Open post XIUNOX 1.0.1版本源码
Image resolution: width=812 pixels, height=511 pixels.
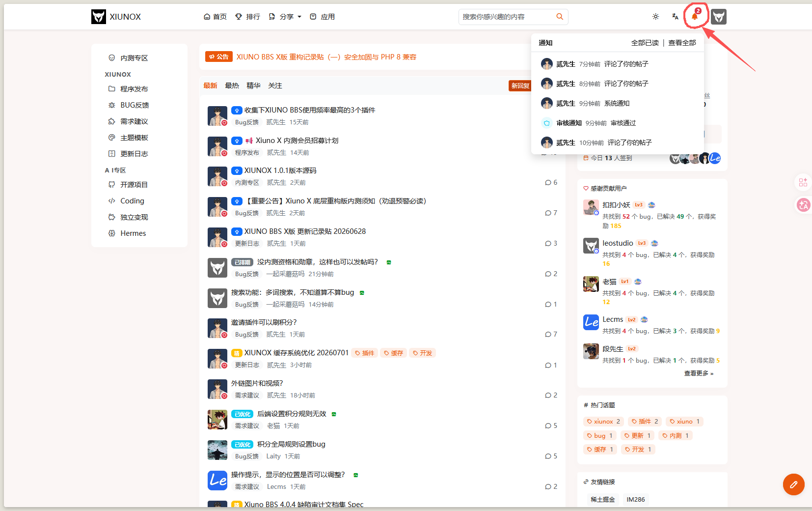point(280,170)
